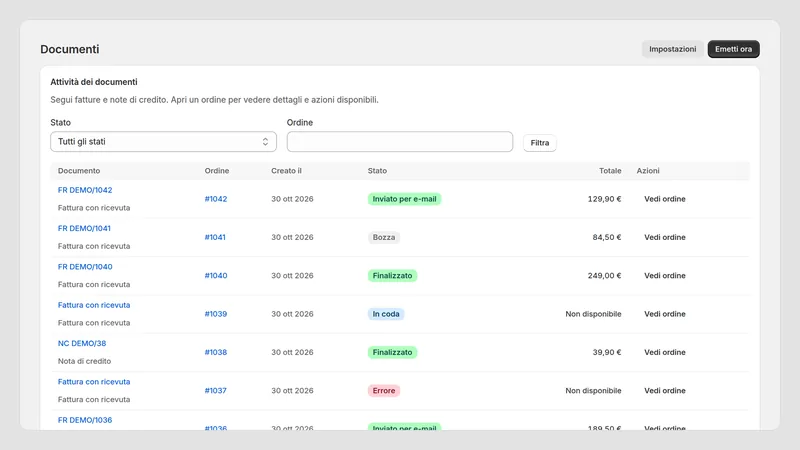This screenshot has width=800, height=450.
Task: Click Vedi ordine for order #1040
Action: coord(664,276)
